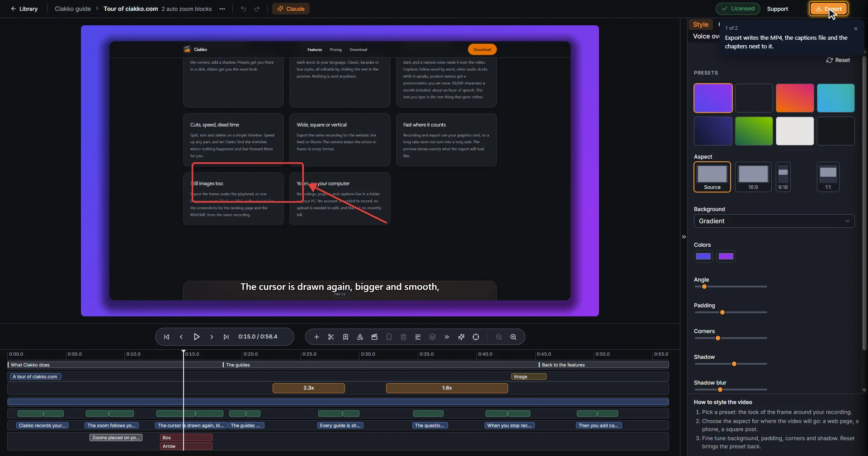
Task: Select the 2.3x zoom block on timeline
Action: [x=309, y=388]
